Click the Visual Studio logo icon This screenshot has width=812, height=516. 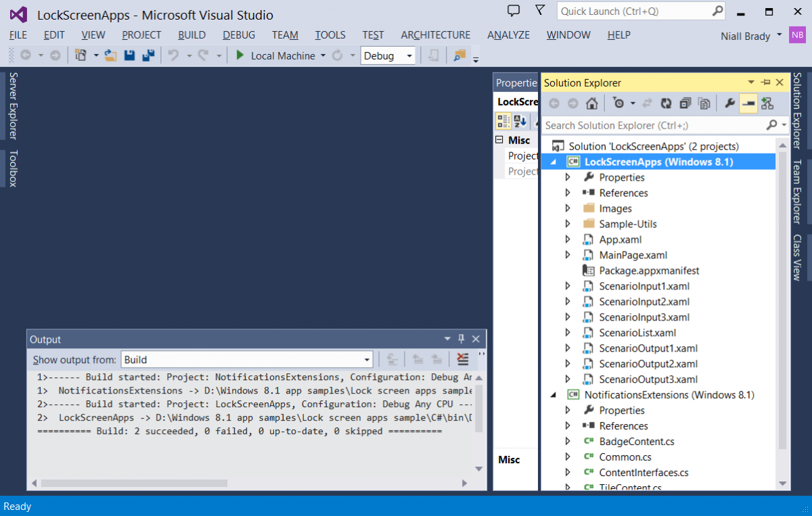click(x=18, y=15)
